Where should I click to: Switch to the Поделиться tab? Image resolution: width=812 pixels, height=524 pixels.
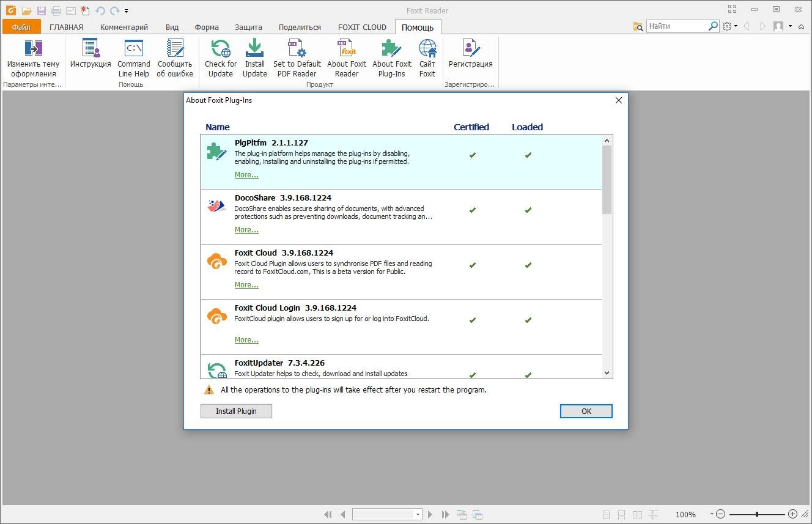300,27
